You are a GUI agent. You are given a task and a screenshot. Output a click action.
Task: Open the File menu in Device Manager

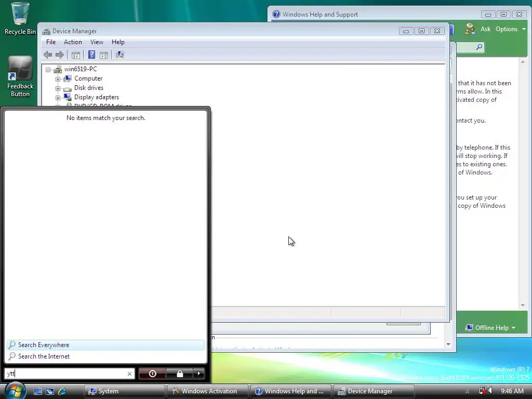pyautogui.click(x=51, y=42)
